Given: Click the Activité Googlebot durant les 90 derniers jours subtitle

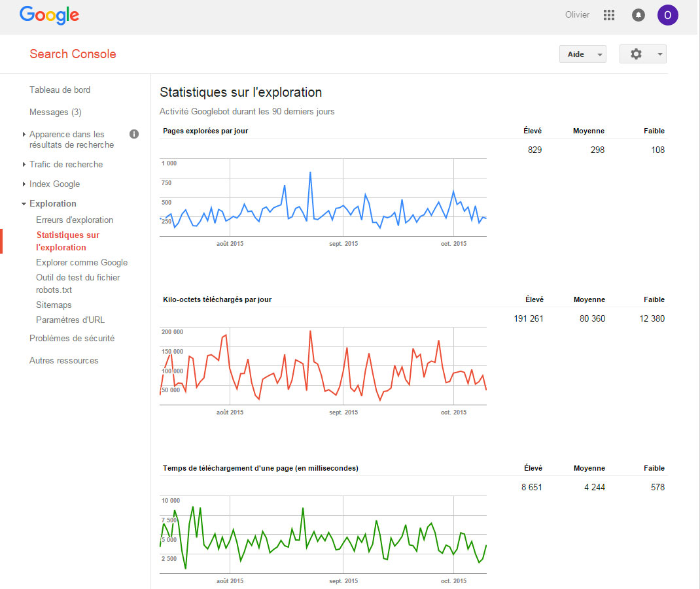Looking at the screenshot, I should [x=247, y=112].
